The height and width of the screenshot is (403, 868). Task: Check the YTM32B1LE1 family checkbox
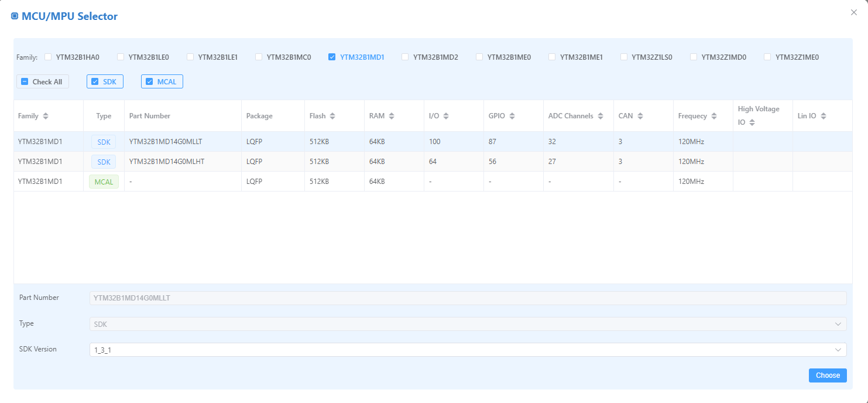click(190, 57)
